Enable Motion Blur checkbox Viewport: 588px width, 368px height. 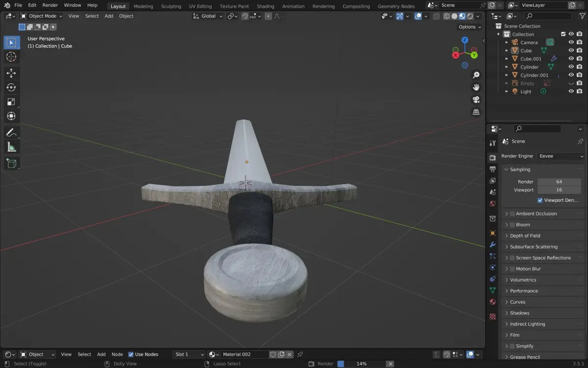[512, 269]
